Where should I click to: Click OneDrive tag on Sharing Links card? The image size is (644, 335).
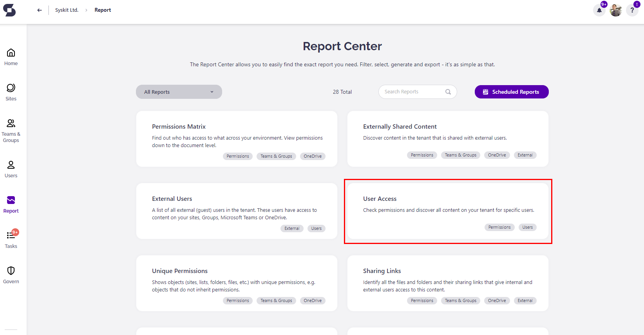pyautogui.click(x=497, y=300)
